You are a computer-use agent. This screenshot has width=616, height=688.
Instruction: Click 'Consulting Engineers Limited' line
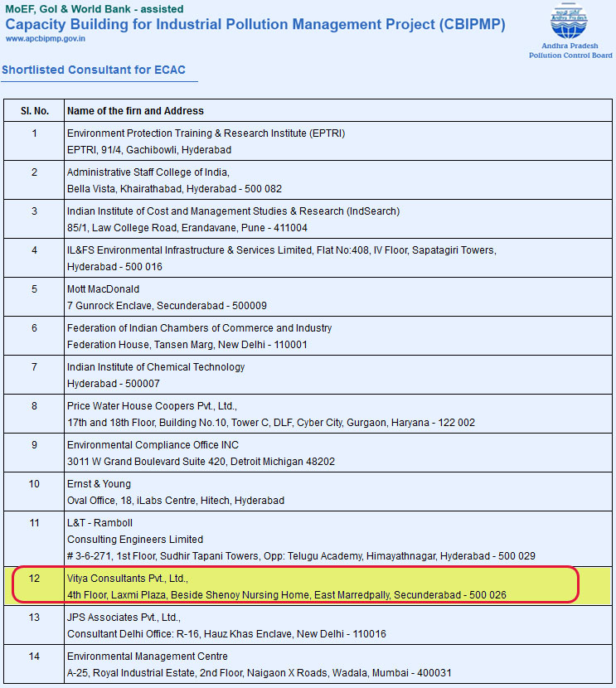135,540
